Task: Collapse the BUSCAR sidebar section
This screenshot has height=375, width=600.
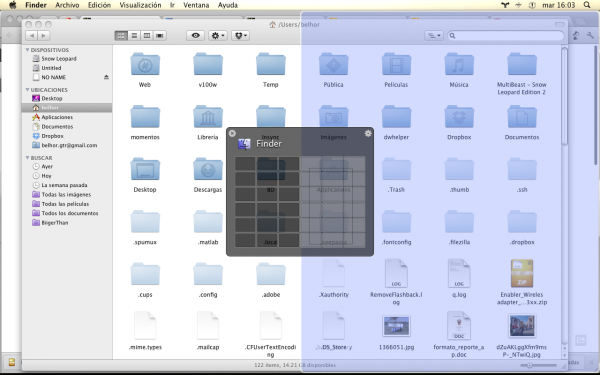Action: [x=27, y=158]
